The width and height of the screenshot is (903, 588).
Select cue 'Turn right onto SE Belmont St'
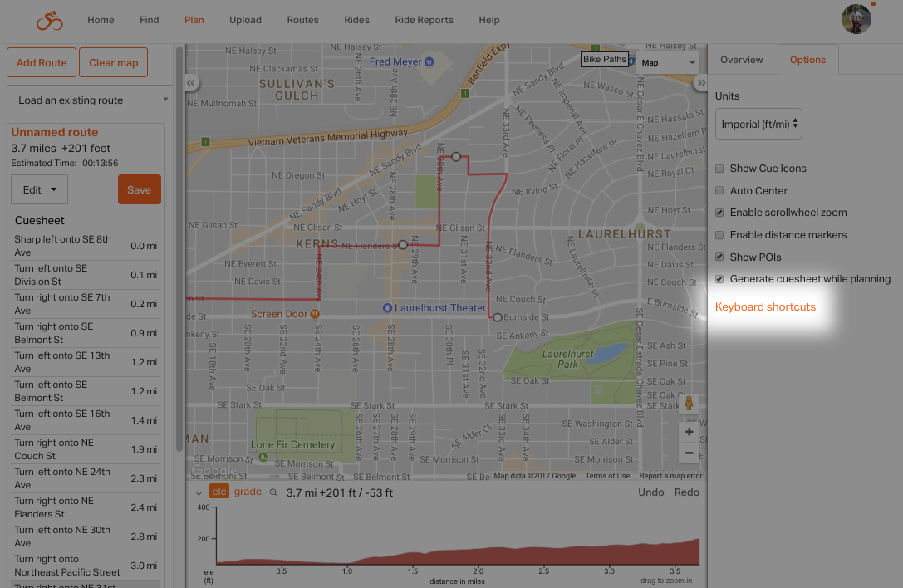coord(86,333)
